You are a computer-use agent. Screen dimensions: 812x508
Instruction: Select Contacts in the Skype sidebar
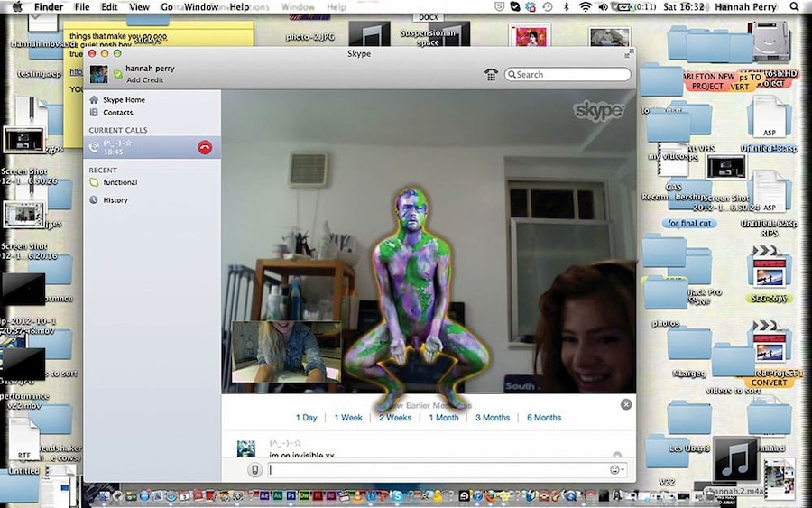[x=117, y=113]
